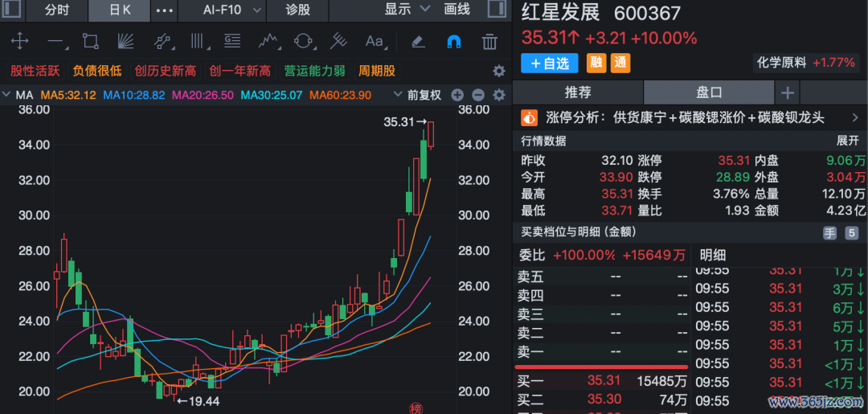This screenshot has width=868, height=414.
Task: Select the circle/ellipse drawing tool
Action: pos(303,42)
